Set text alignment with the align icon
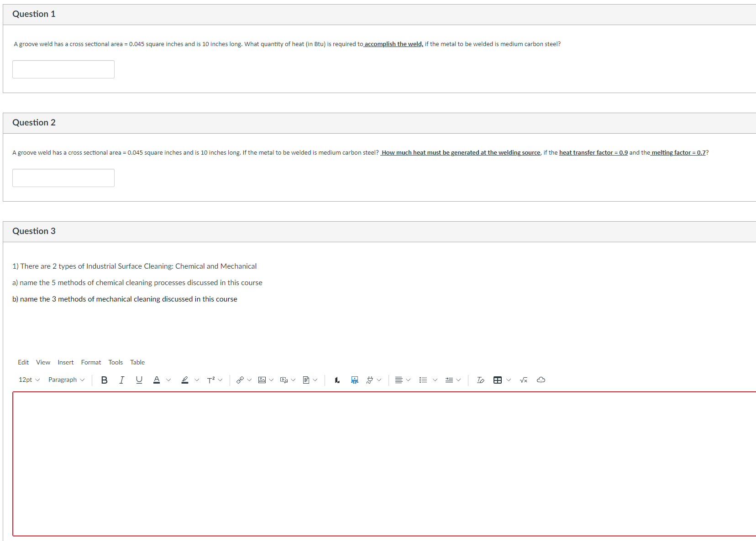756x541 pixels. 399,380
